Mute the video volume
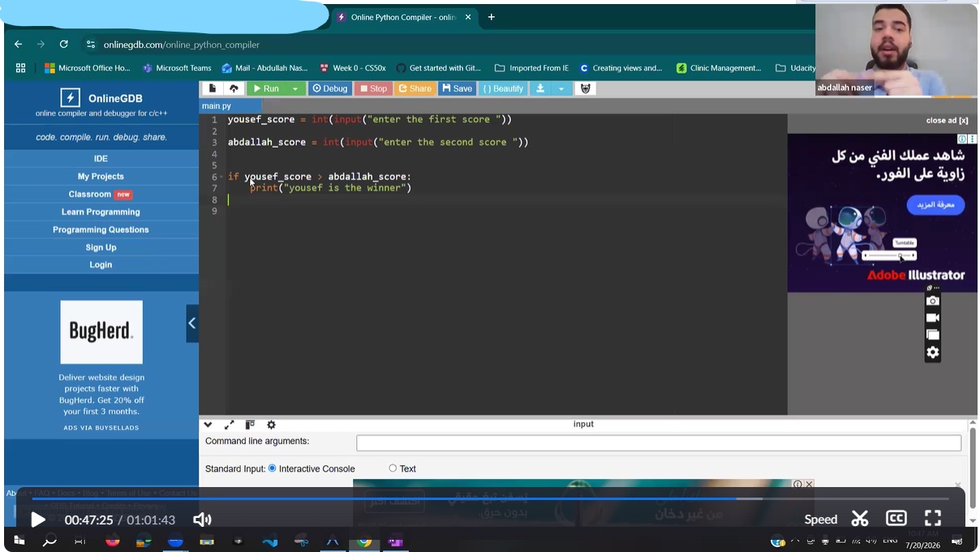 [202, 520]
